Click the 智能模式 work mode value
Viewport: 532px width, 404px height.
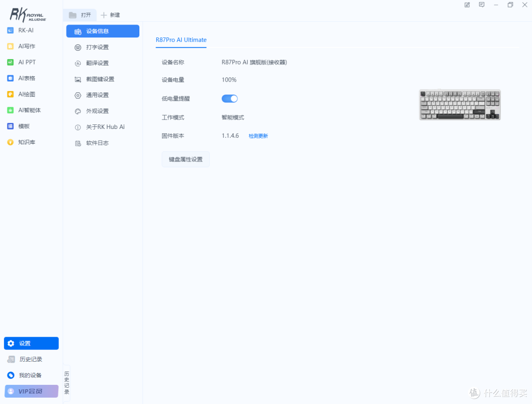[233, 118]
